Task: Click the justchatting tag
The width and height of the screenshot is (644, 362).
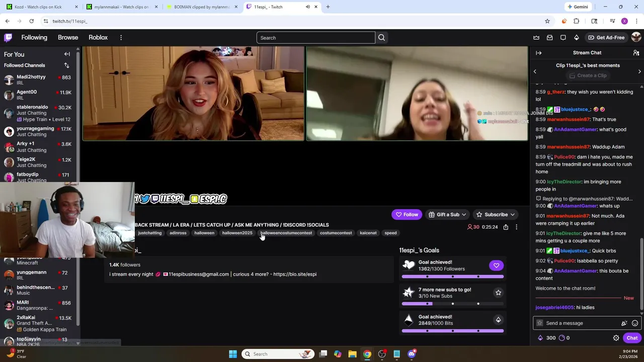Action: pyautogui.click(x=150, y=233)
